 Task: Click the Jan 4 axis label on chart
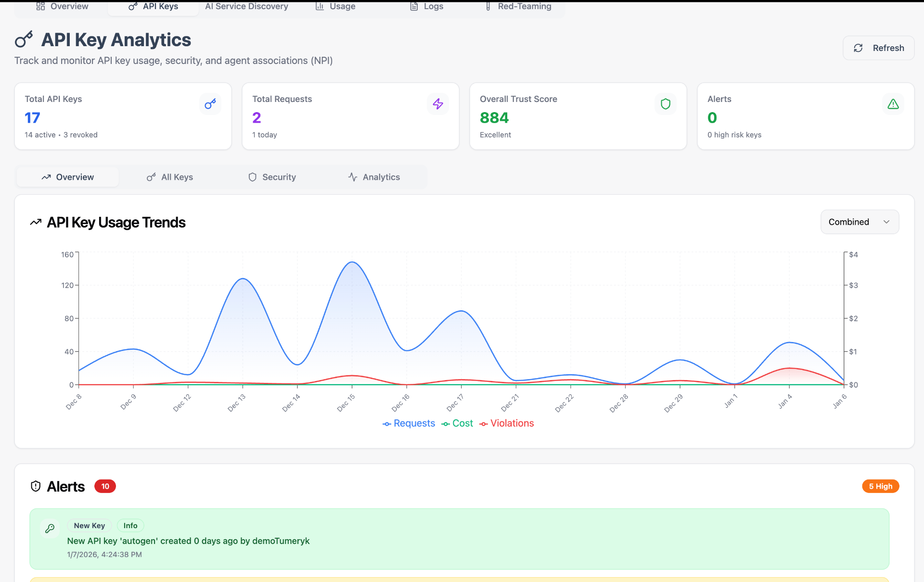pos(784,401)
